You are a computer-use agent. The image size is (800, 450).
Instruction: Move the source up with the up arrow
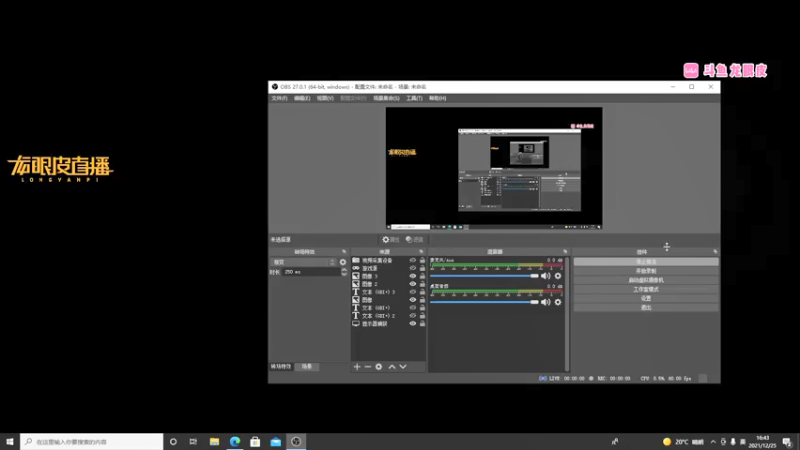tap(392, 367)
